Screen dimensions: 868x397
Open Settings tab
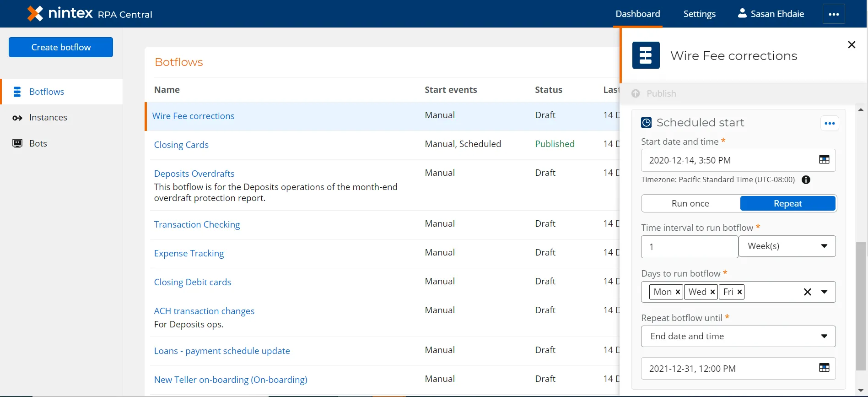[699, 14]
